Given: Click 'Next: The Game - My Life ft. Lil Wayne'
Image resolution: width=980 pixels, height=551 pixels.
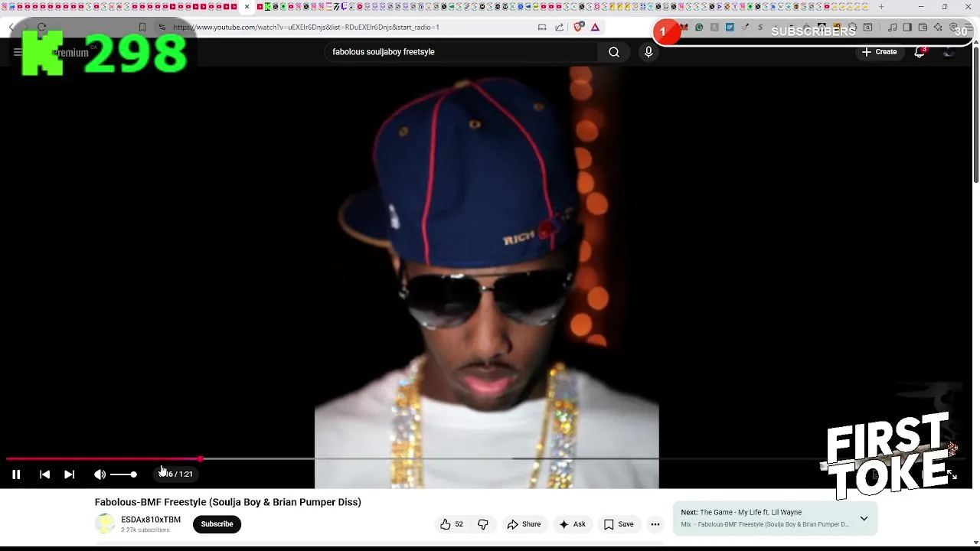Looking at the screenshot, I should (x=741, y=513).
